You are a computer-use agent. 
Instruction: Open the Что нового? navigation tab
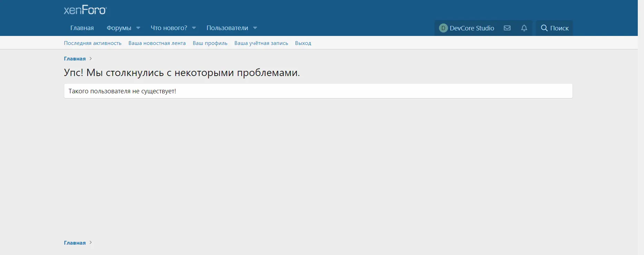(x=169, y=28)
